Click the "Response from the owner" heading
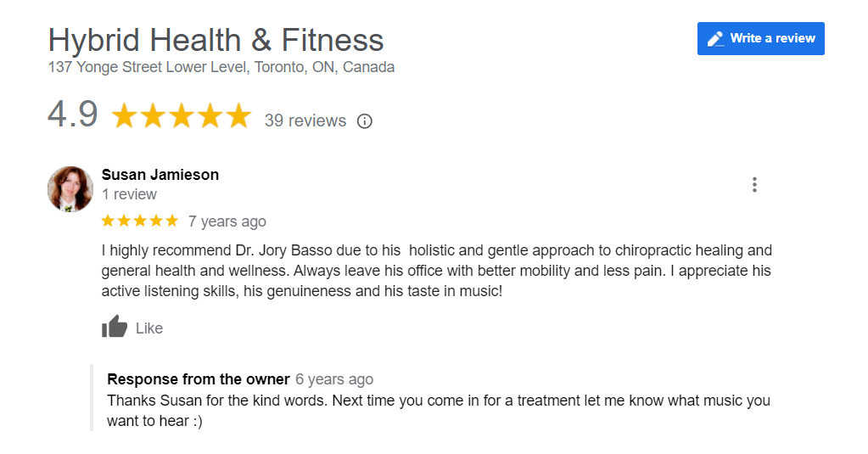The image size is (868, 454). [199, 379]
